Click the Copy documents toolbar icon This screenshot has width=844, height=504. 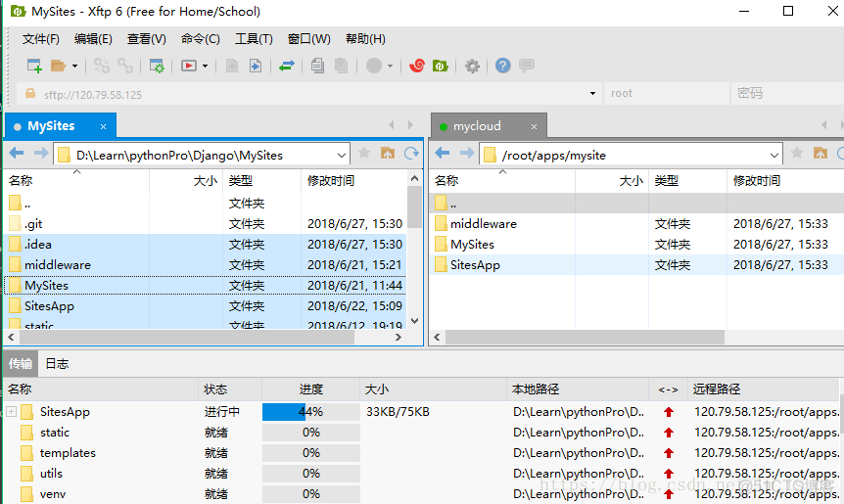tap(317, 66)
